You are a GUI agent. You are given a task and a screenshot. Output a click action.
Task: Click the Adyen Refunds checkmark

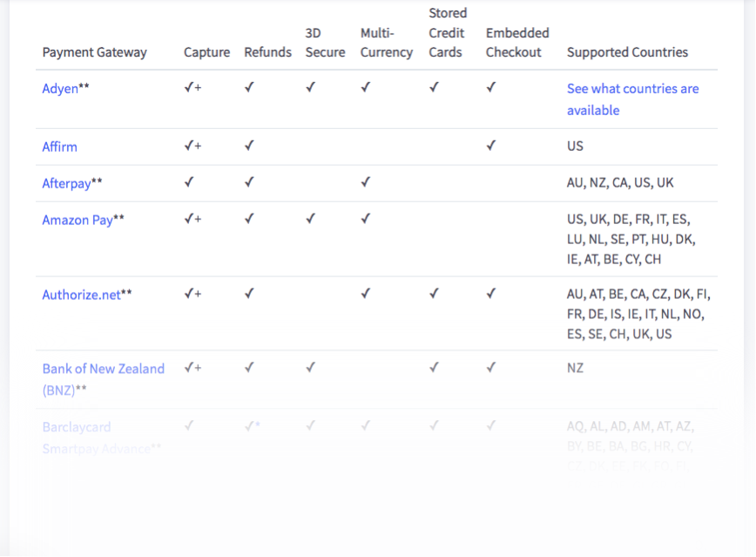[249, 87]
